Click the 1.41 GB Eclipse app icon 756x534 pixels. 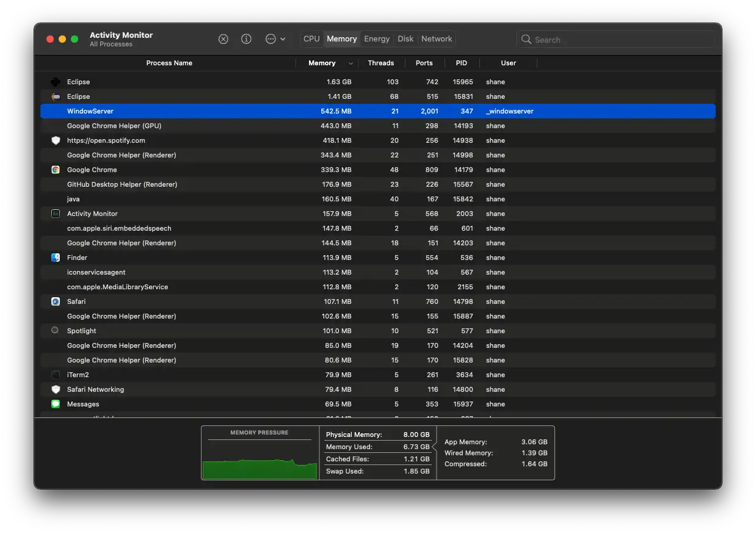coord(56,96)
